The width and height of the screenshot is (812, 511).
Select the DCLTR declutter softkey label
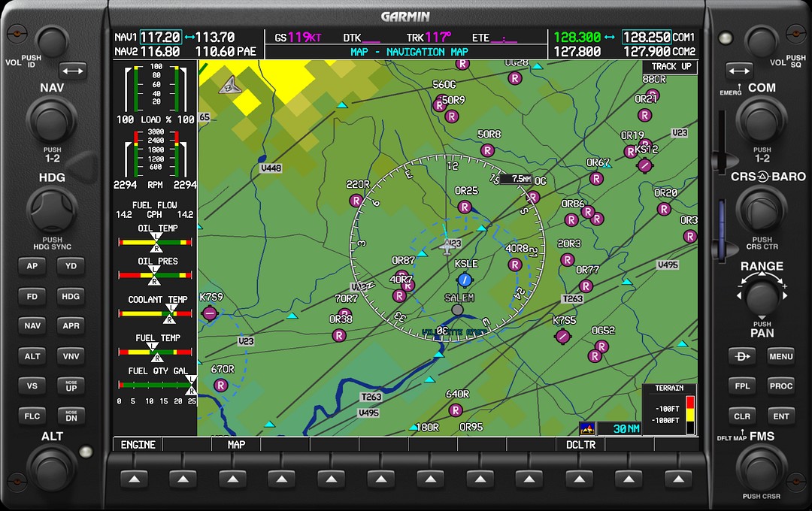pos(580,445)
